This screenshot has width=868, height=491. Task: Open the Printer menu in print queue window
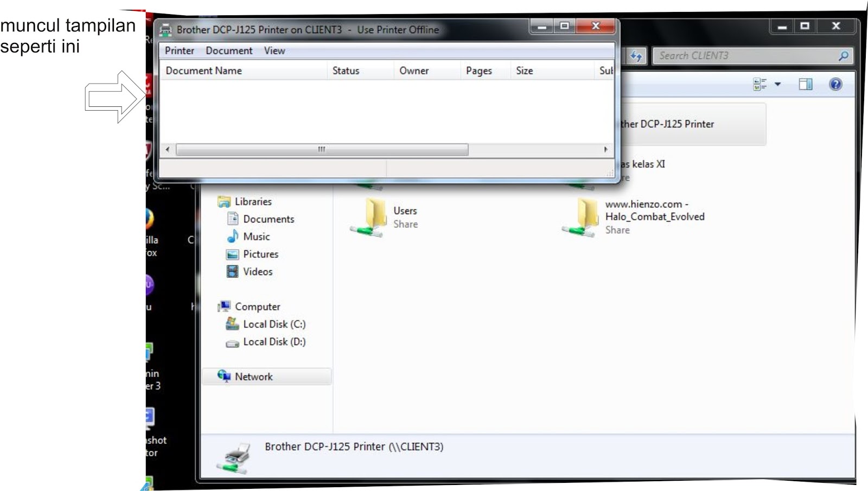point(180,50)
